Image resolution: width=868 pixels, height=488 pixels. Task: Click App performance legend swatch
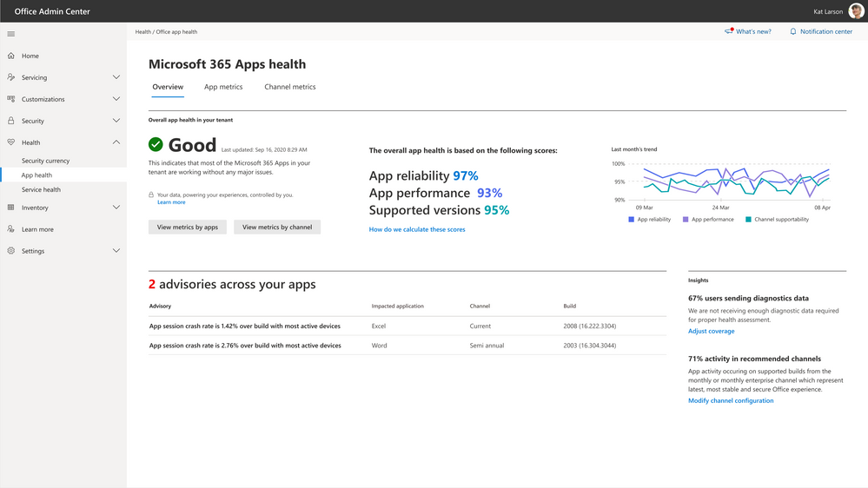coord(686,220)
